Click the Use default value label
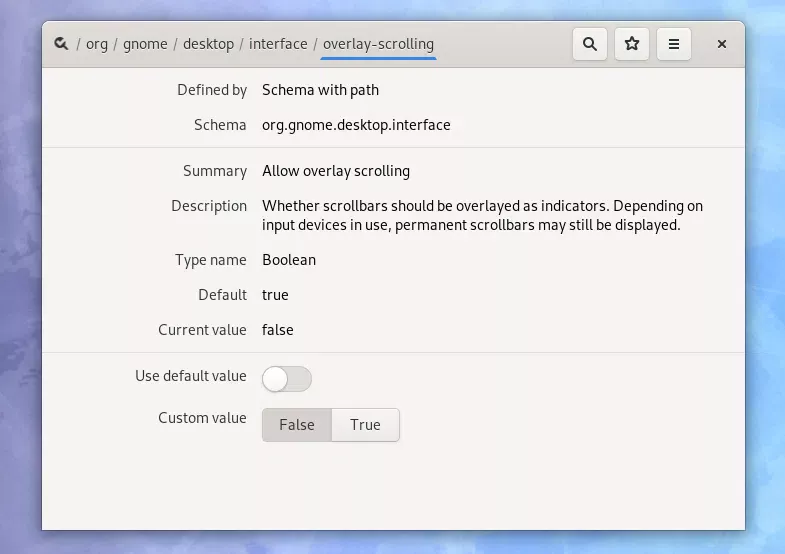This screenshot has height=554, width=785. pyautogui.click(x=191, y=376)
